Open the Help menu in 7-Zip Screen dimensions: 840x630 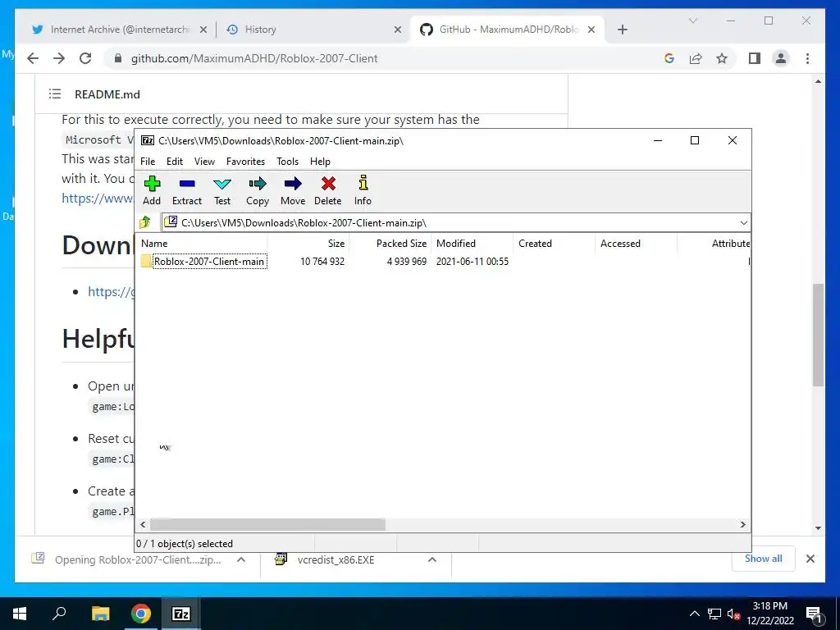pos(320,162)
